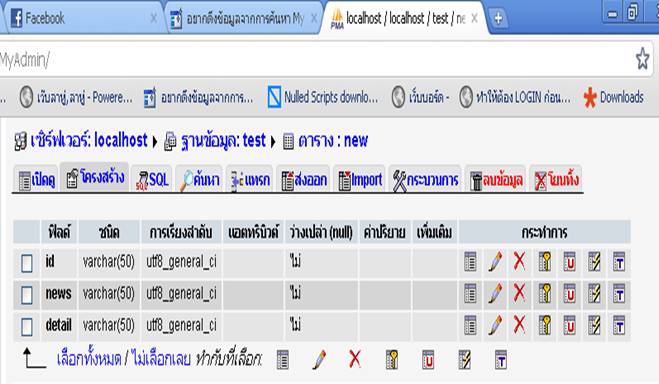Tick the checkbox for id field
The image size is (659, 384).
pyautogui.click(x=27, y=263)
